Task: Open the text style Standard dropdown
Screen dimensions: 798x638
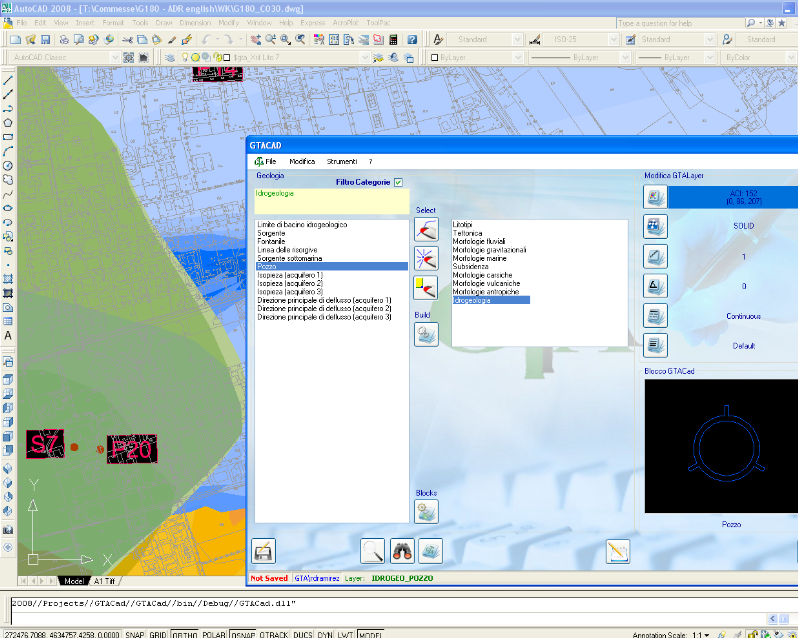Action: tap(517, 40)
